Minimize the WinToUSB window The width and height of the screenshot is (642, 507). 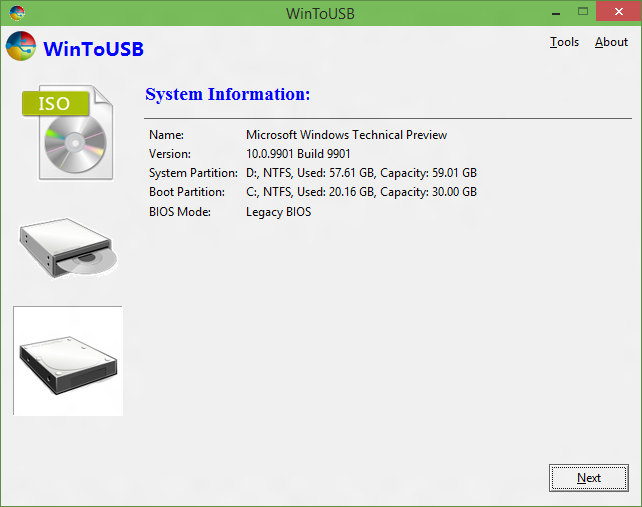[556, 13]
